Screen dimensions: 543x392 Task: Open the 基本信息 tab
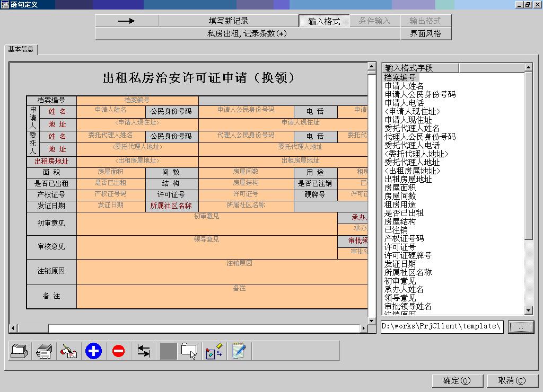pyautogui.click(x=21, y=49)
